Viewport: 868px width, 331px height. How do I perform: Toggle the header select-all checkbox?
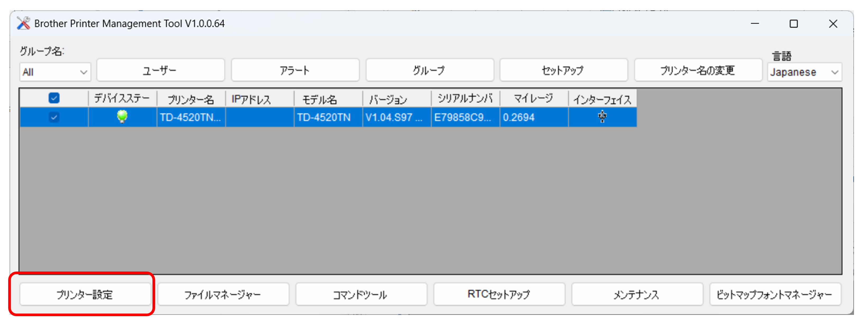click(x=54, y=98)
